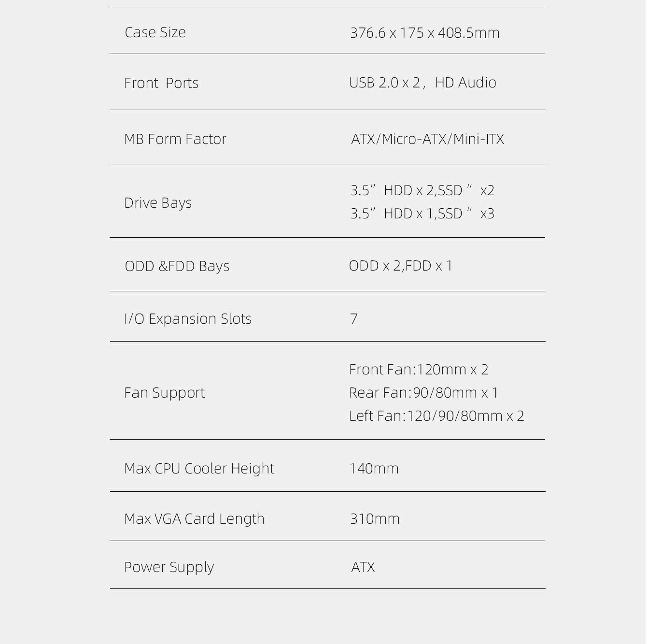Click the Max VGA Card Length label
The height and width of the screenshot is (644, 647).
tap(194, 519)
